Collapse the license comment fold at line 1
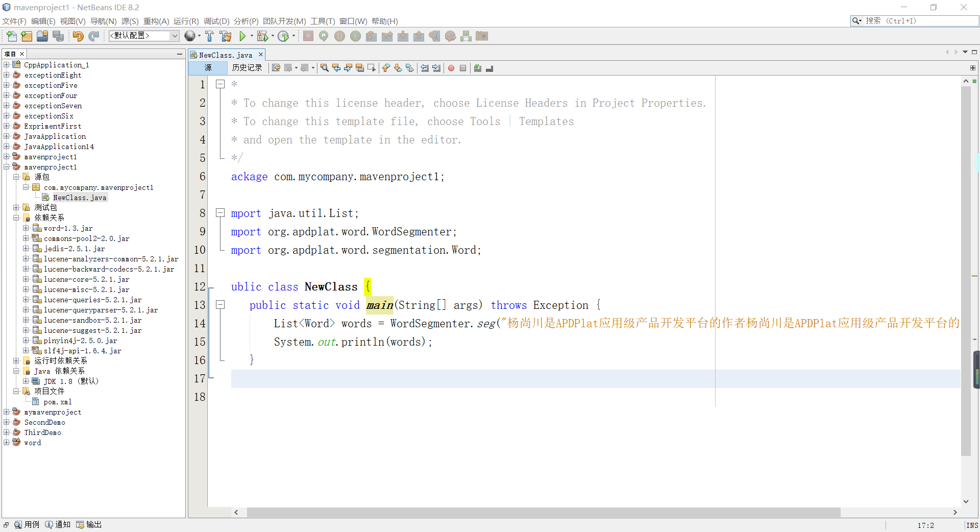980x532 pixels. (x=220, y=84)
